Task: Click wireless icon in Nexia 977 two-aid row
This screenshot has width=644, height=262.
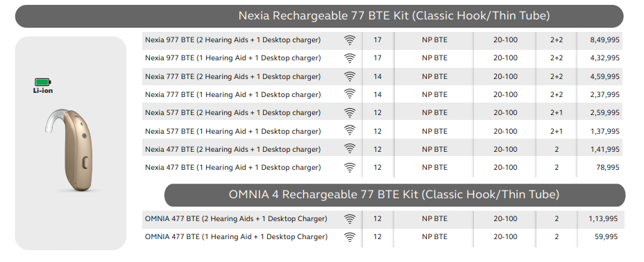Action: [350, 40]
